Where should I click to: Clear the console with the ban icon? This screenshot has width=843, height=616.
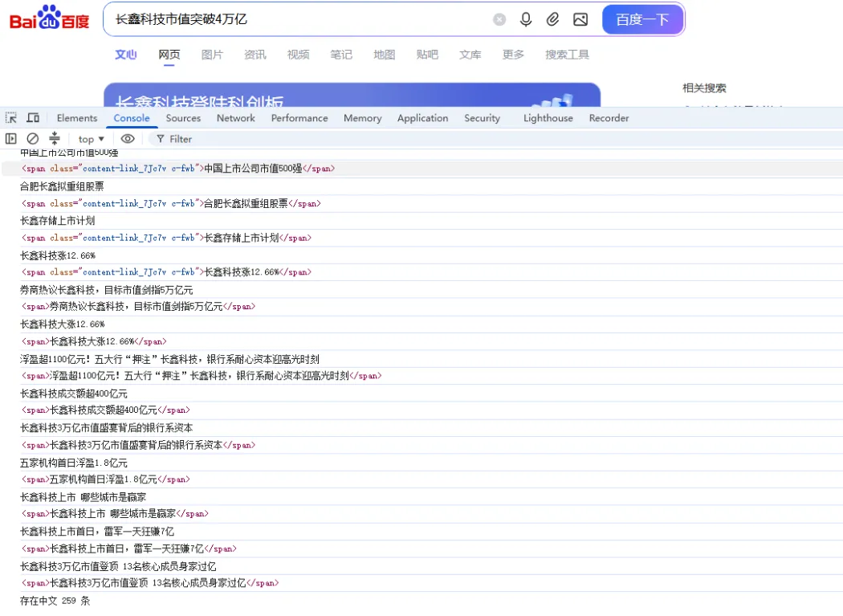pos(33,139)
